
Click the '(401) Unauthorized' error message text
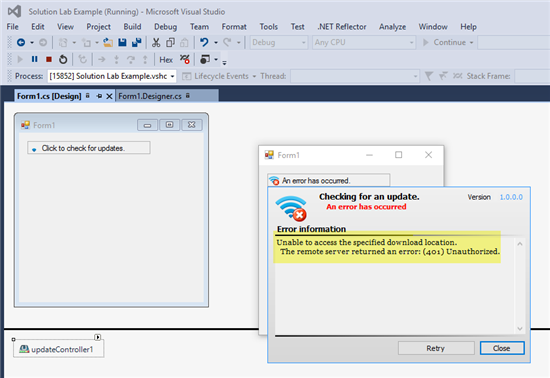click(461, 251)
